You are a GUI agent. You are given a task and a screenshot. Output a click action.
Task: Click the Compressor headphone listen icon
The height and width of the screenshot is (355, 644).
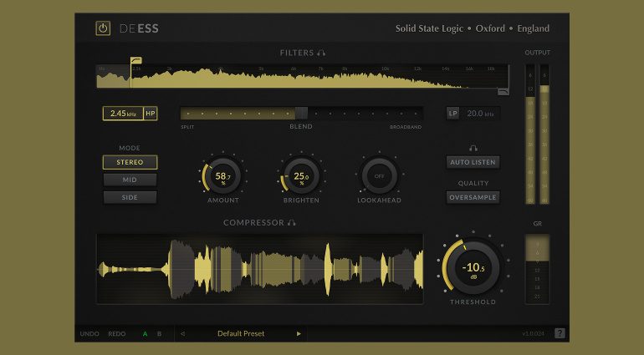[x=292, y=223]
